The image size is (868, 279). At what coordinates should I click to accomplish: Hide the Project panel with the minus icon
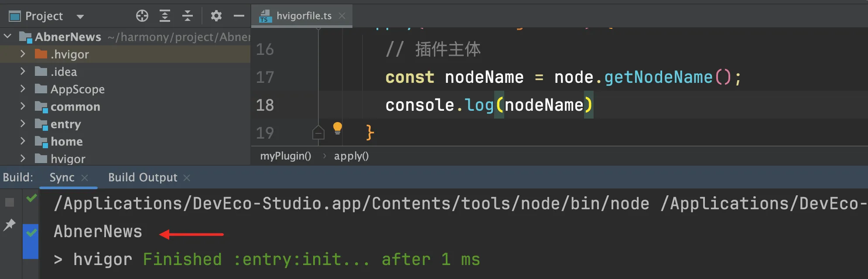click(x=239, y=16)
